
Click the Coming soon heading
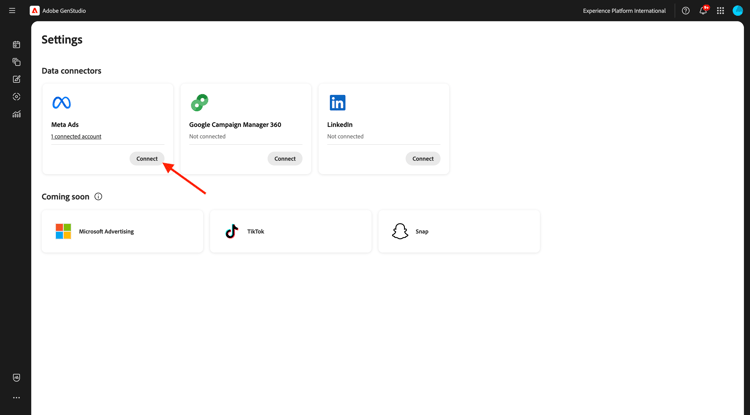pos(65,197)
